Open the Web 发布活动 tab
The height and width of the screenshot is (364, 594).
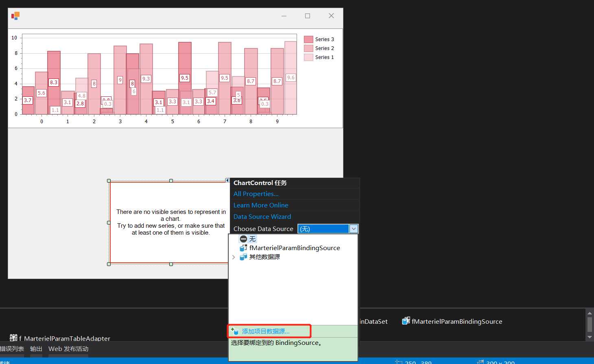pyautogui.click(x=68, y=349)
